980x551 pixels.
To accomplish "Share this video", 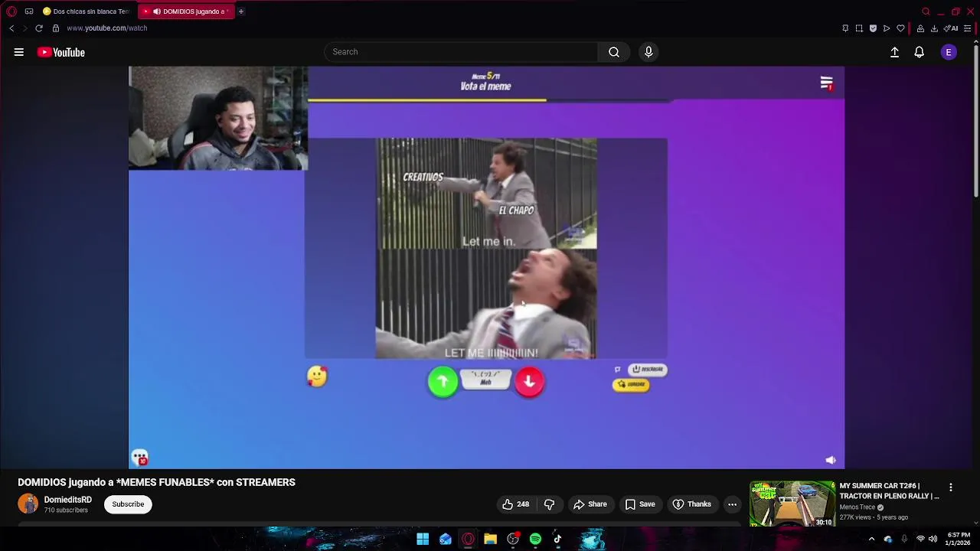I will [x=590, y=504].
